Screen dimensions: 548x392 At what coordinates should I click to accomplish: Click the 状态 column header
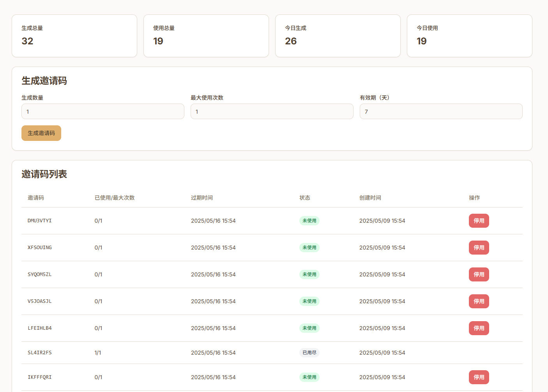[305, 198]
